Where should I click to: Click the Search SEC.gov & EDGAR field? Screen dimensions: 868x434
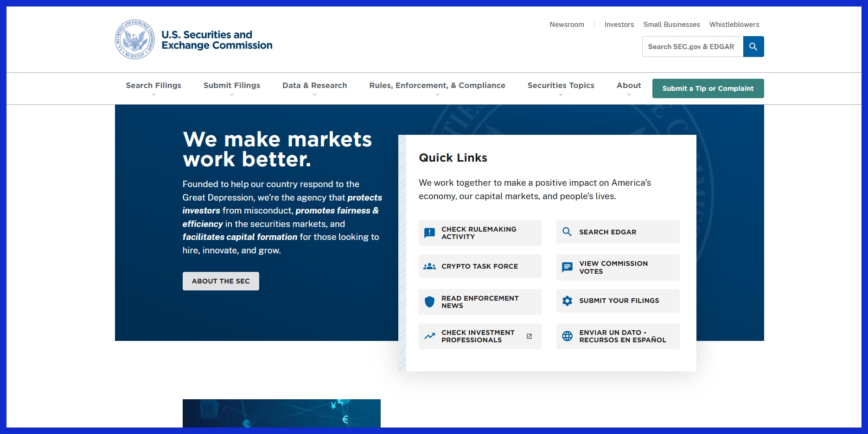(693, 46)
